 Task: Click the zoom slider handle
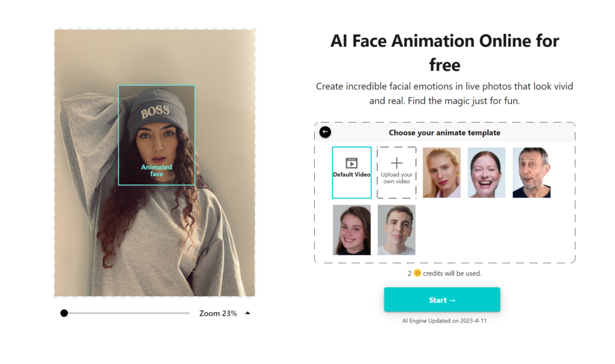tap(64, 312)
